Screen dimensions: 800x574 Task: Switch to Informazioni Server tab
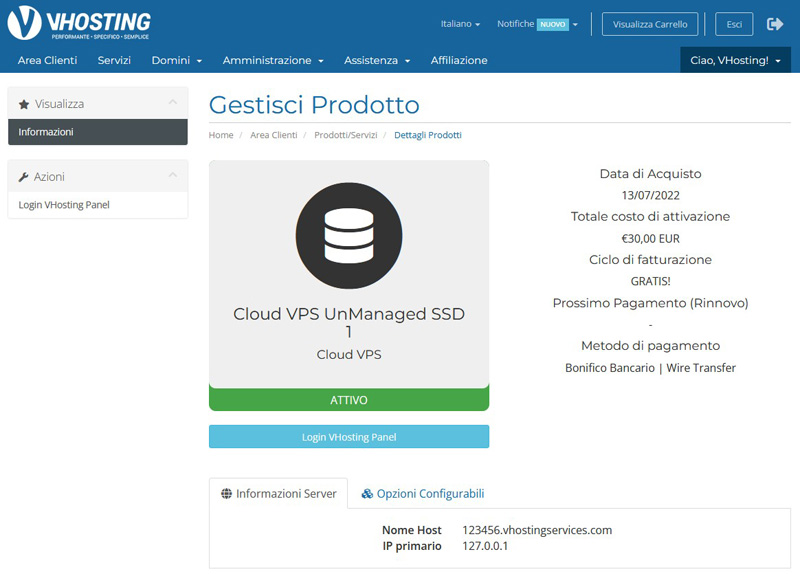(x=279, y=493)
